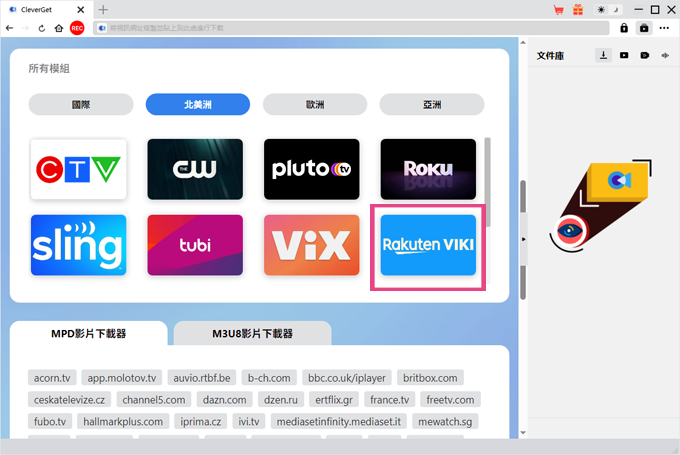Collapse the library side panel arrow
This screenshot has width=680, height=455.
[523, 239]
